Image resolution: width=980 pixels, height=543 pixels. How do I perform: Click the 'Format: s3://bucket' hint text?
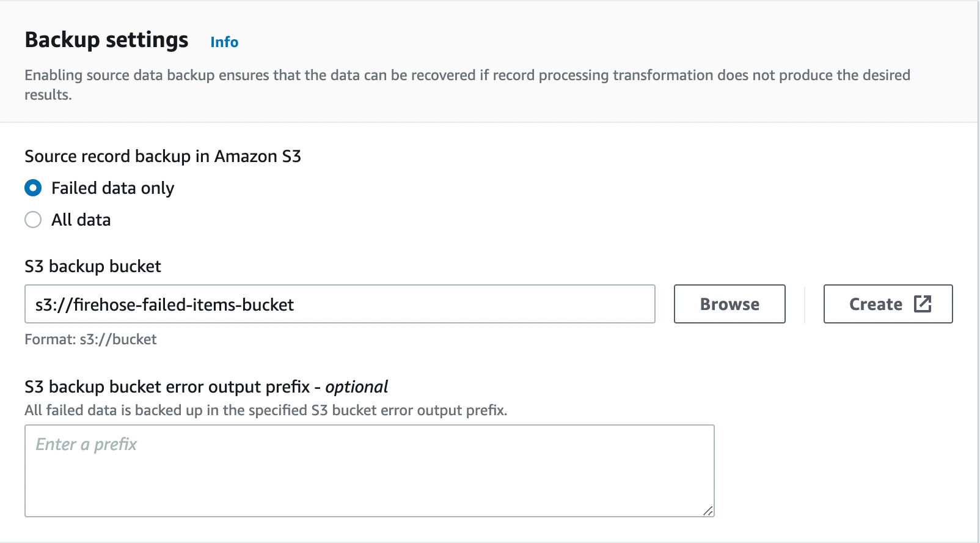[90, 339]
